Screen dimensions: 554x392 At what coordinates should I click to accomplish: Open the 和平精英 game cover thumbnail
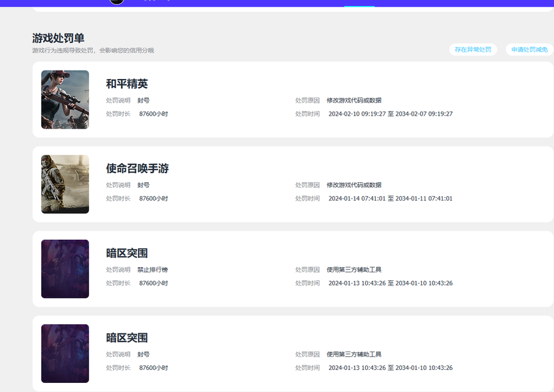coord(65,100)
